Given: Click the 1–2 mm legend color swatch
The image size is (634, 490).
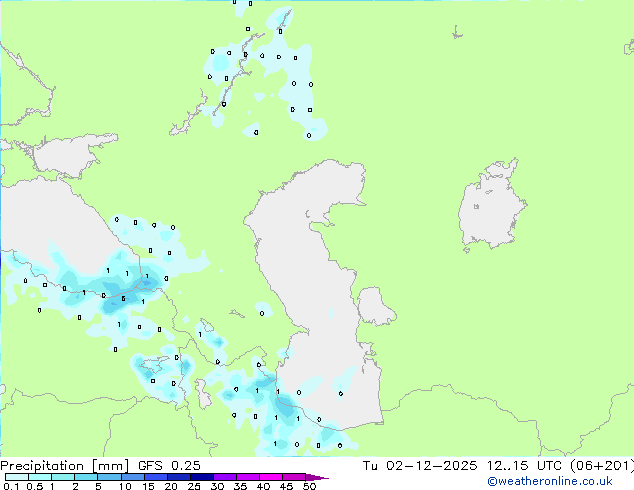Looking at the screenshot, I should 63,477.
